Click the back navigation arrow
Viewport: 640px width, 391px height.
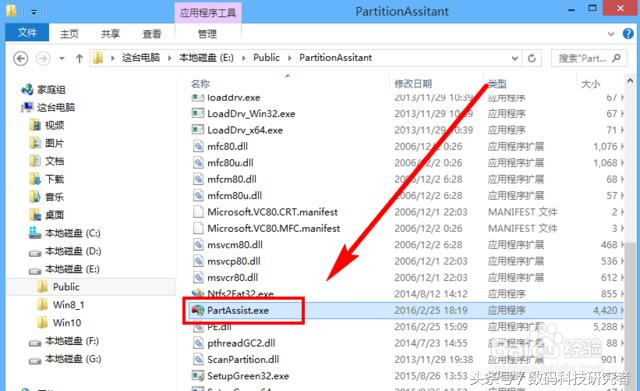click(21, 58)
